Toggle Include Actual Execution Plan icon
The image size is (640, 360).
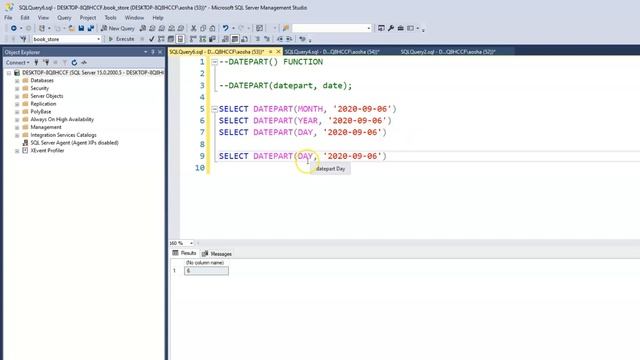point(193,39)
